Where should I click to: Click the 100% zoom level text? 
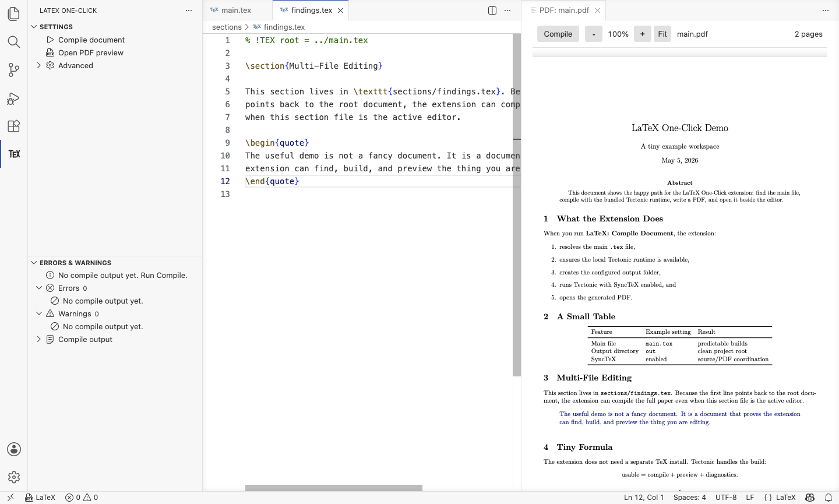tap(618, 34)
